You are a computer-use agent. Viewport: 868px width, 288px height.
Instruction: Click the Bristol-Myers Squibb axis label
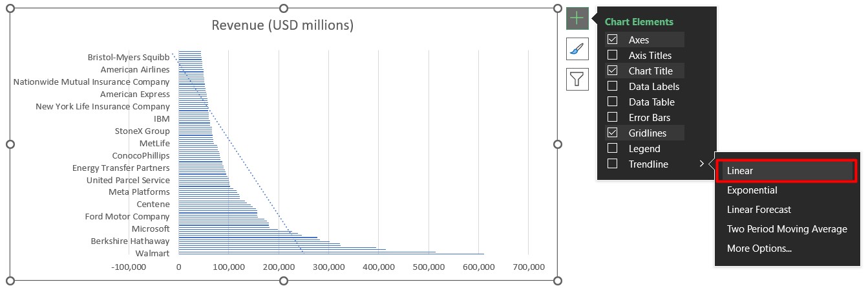[129, 57]
